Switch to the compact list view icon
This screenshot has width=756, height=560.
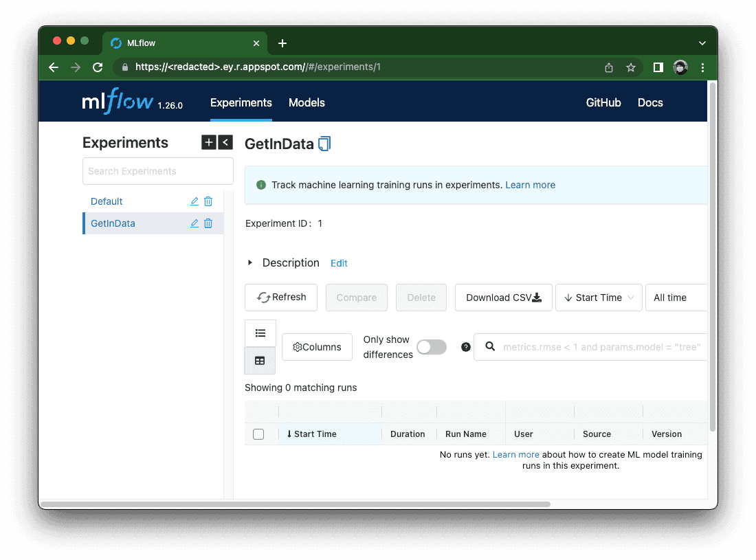[260, 333]
